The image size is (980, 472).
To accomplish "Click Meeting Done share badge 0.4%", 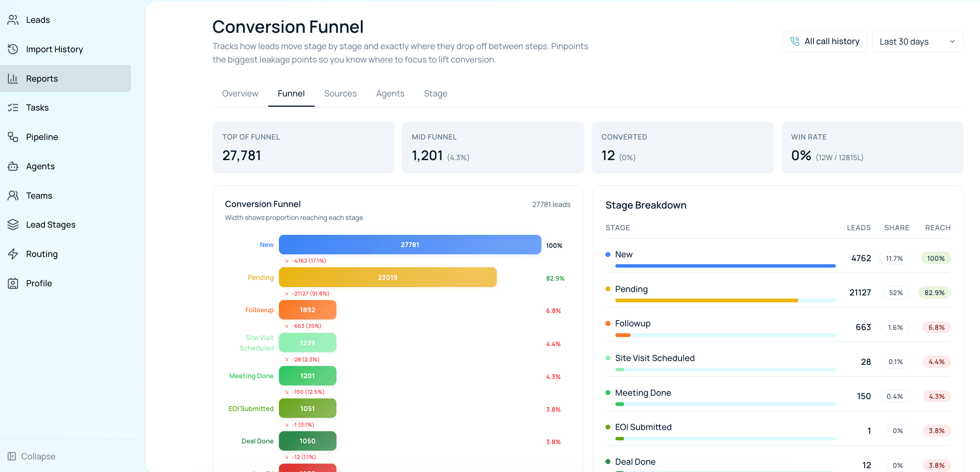I will [895, 397].
